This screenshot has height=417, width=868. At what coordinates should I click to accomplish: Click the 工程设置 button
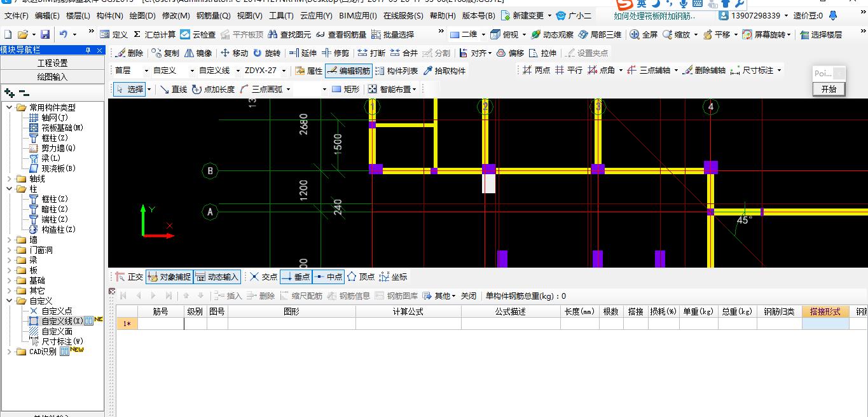pos(53,63)
